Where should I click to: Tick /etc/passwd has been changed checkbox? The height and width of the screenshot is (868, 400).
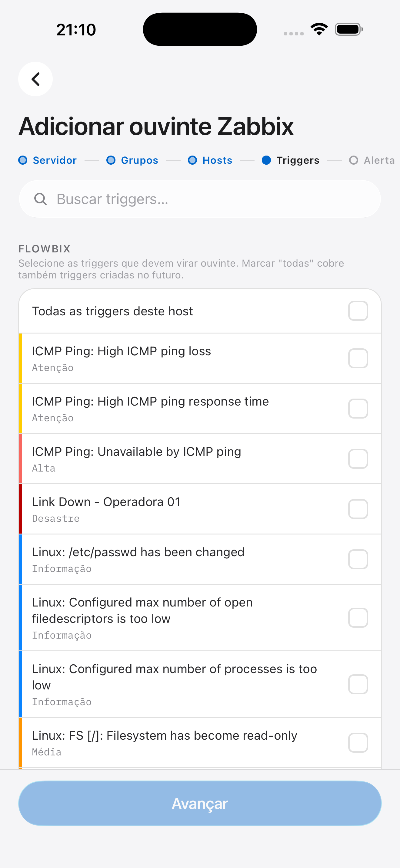pyautogui.click(x=358, y=559)
